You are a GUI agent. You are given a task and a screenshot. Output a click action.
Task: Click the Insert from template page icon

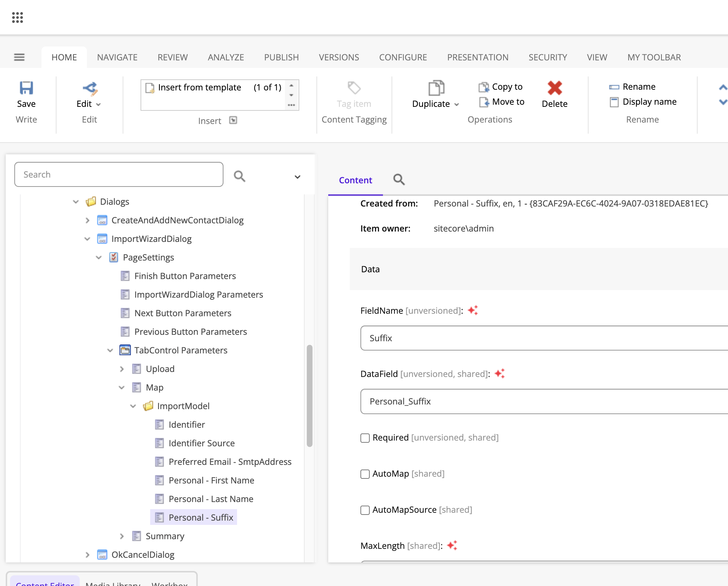coord(150,88)
